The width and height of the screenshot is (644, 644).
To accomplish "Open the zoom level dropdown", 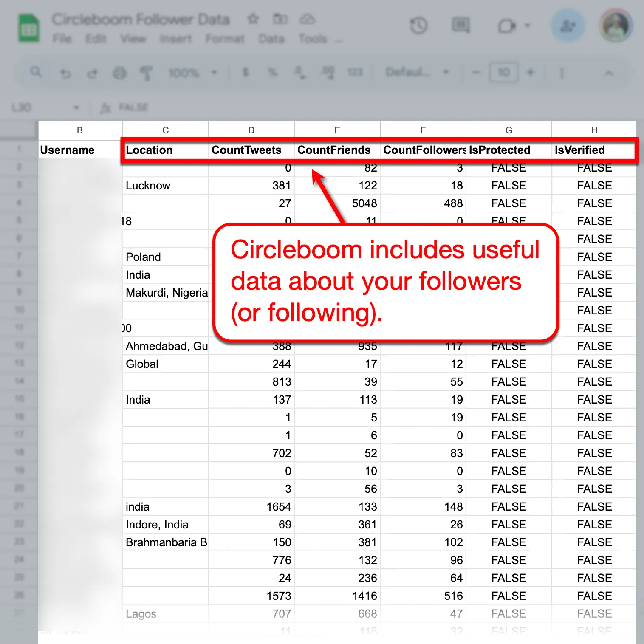I will [x=193, y=73].
